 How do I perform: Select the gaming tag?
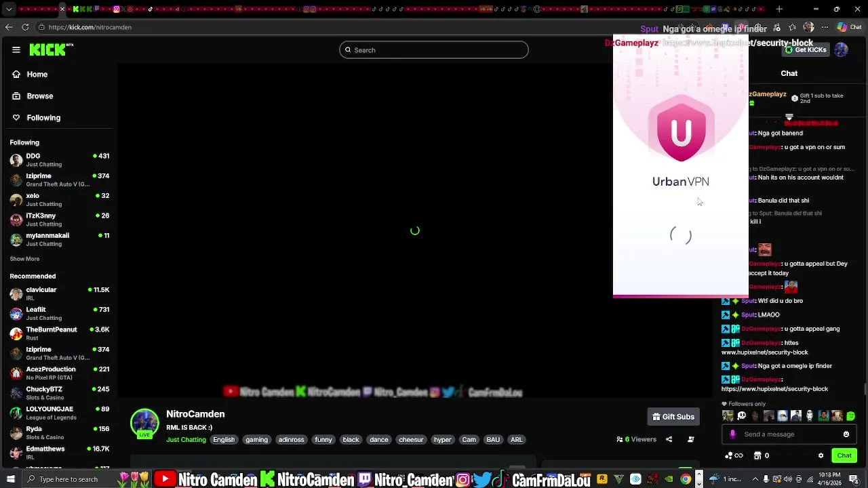click(256, 440)
